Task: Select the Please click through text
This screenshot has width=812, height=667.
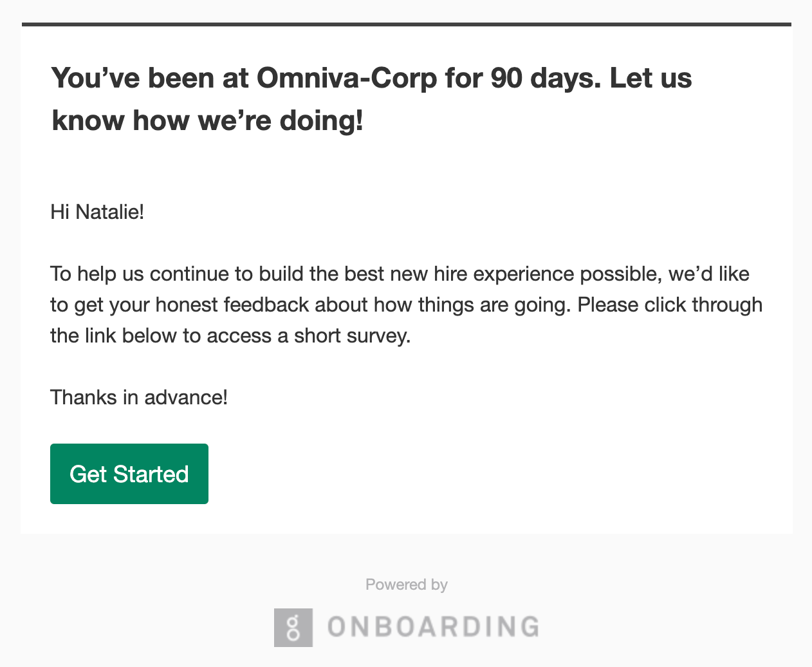Action: coord(670,305)
